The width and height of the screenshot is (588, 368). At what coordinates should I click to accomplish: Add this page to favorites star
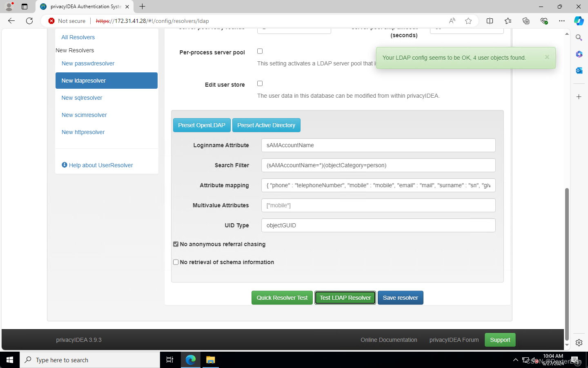point(468,21)
